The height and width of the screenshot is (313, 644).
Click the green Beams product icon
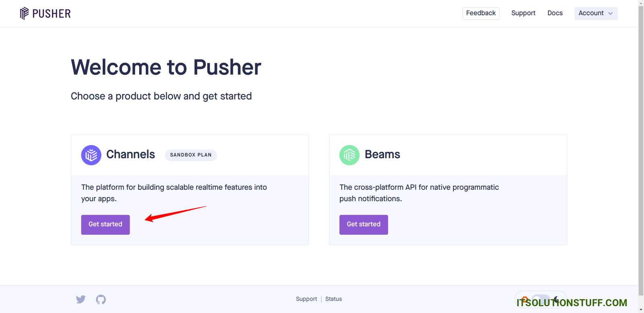point(349,155)
